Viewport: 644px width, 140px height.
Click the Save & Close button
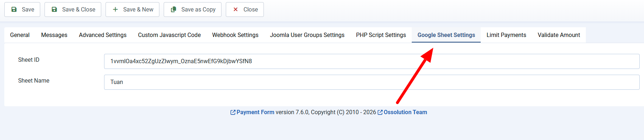point(73,9)
